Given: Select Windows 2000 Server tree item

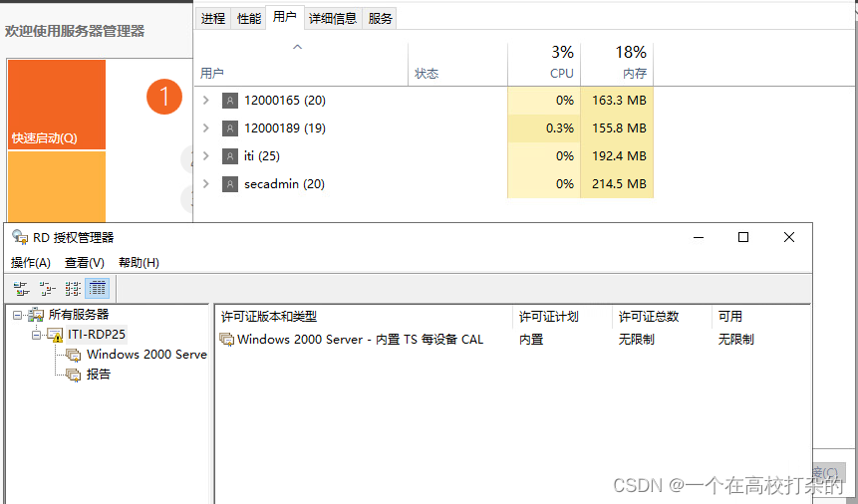Looking at the screenshot, I should coord(146,354).
